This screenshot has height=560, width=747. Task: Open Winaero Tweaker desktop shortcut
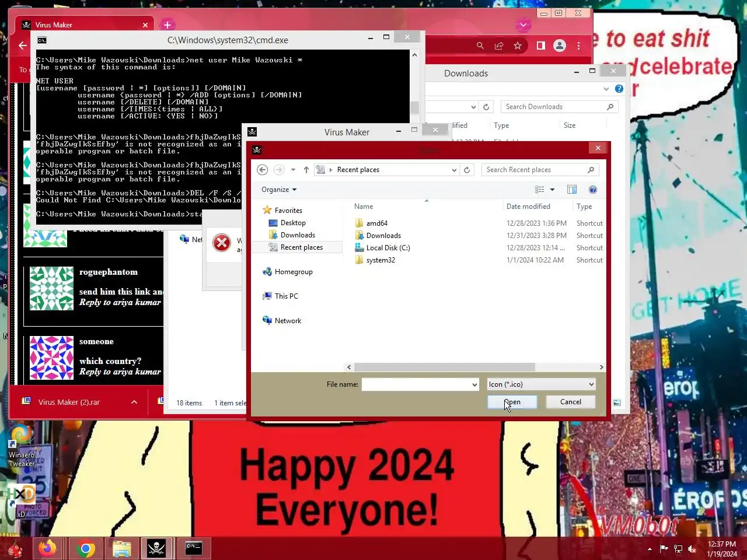(22, 446)
